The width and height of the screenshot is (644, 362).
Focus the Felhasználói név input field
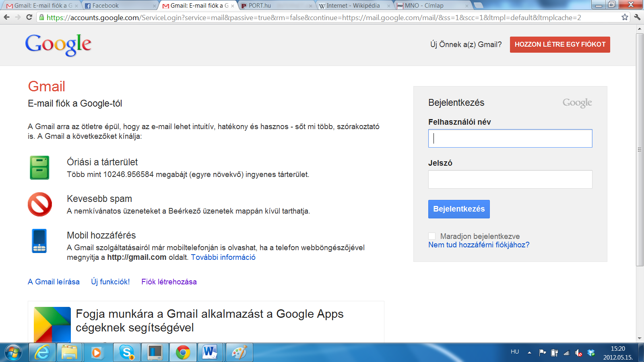pos(510,138)
